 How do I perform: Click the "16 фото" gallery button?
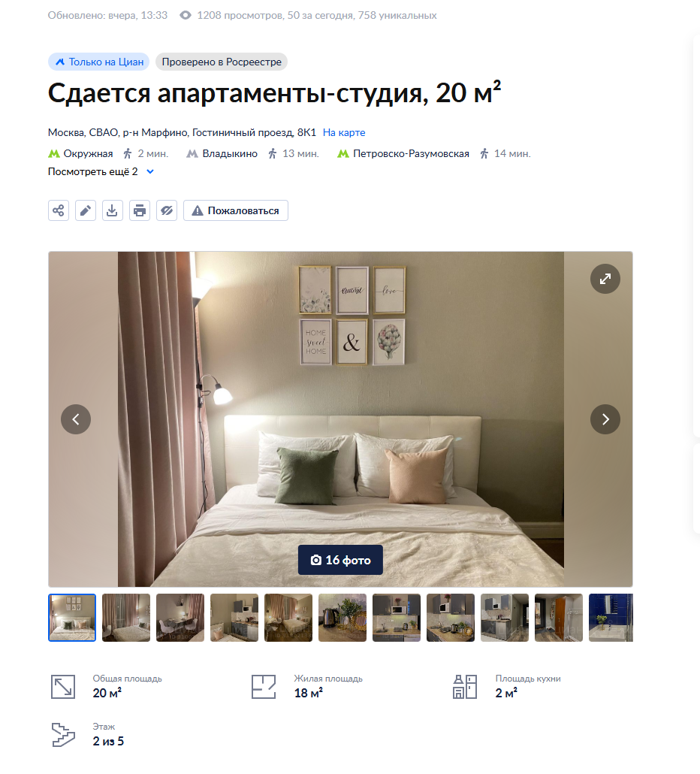pyautogui.click(x=340, y=560)
